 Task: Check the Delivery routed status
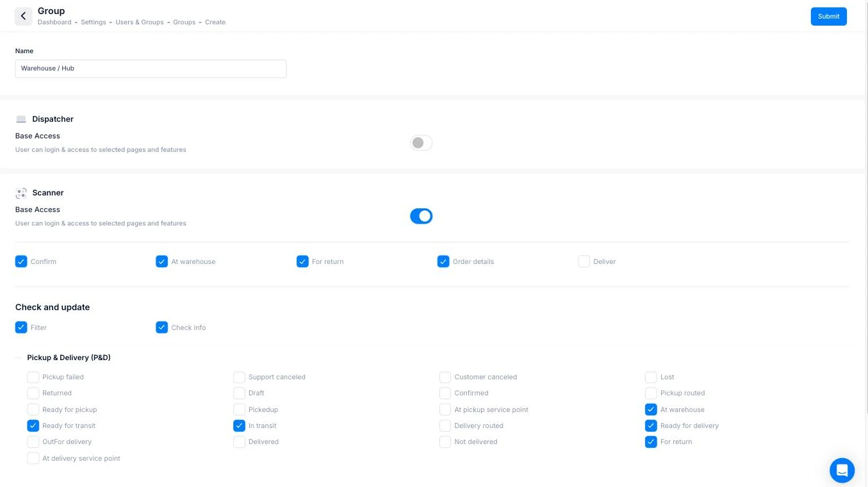coord(445,425)
